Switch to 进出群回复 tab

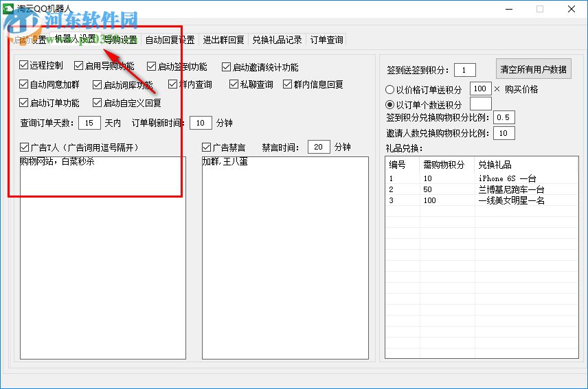point(223,40)
